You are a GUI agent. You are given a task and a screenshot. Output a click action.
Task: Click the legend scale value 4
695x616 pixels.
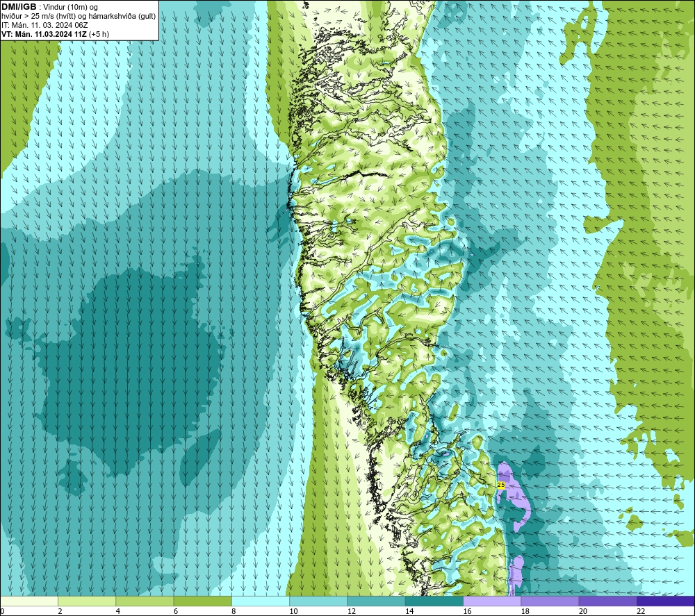click(118, 611)
